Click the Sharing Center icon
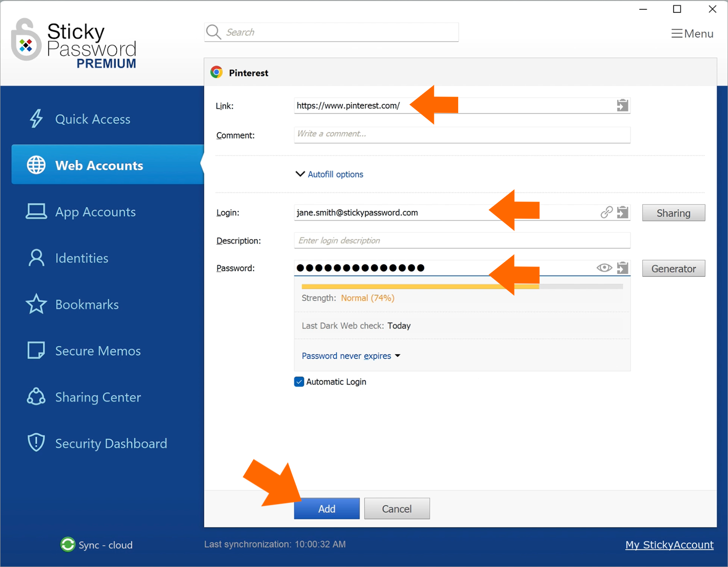 pos(36,396)
